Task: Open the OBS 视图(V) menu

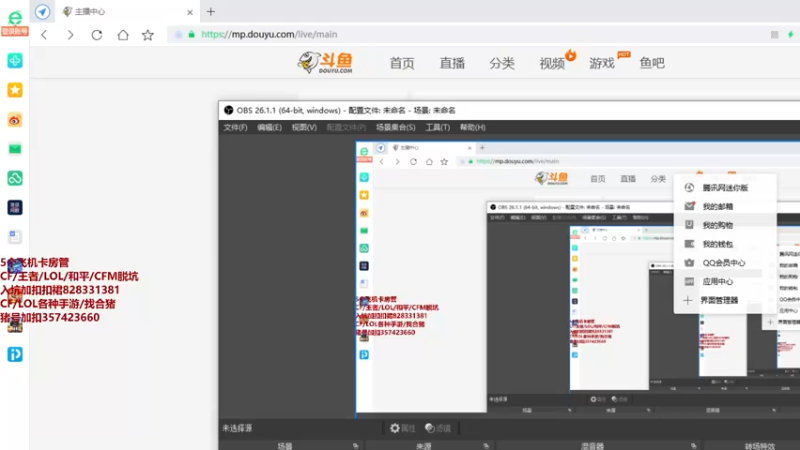Action: 304,128
